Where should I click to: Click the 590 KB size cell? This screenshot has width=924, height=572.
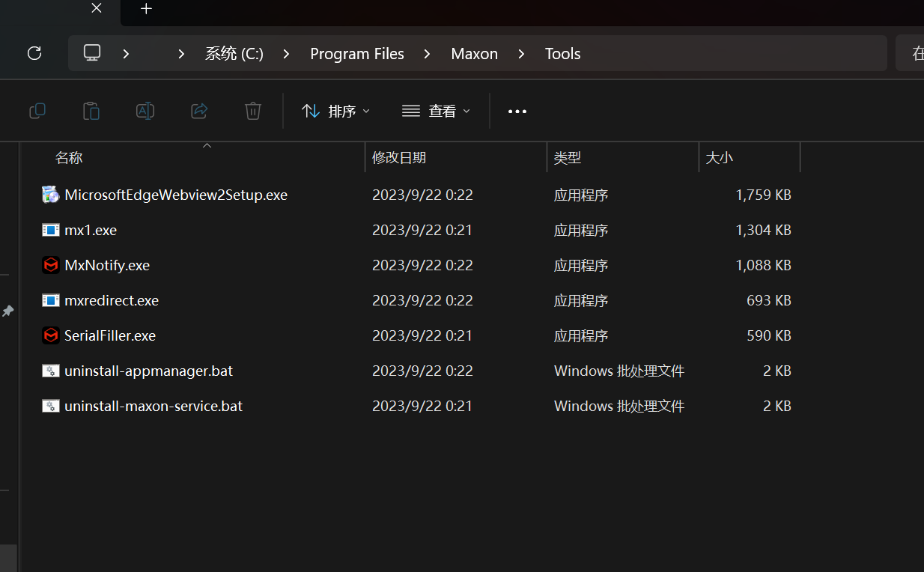[769, 335]
